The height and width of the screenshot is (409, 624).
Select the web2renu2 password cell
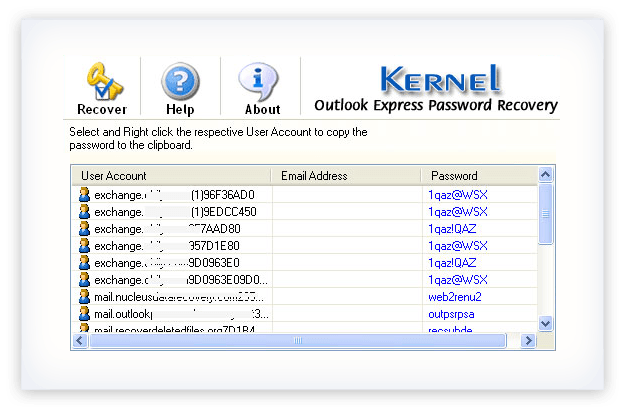click(x=455, y=297)
